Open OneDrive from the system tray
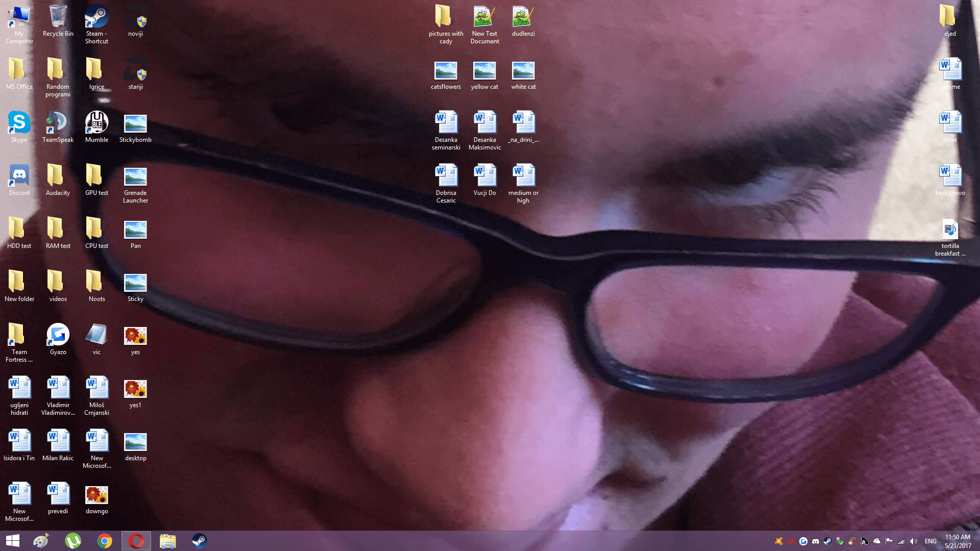Image resolution: width=980 pixels, height=551 pixels. click(877, 542)
